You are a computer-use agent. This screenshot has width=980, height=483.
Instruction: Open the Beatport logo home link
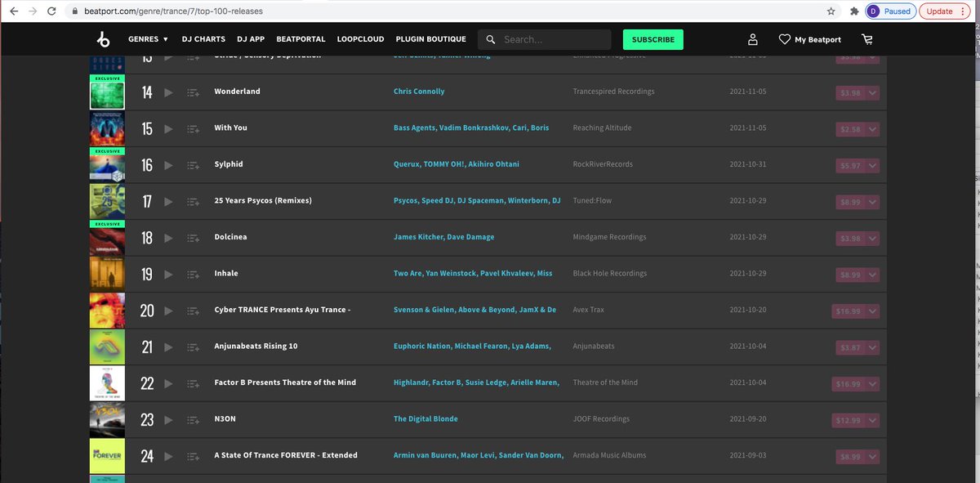point(102,39)
